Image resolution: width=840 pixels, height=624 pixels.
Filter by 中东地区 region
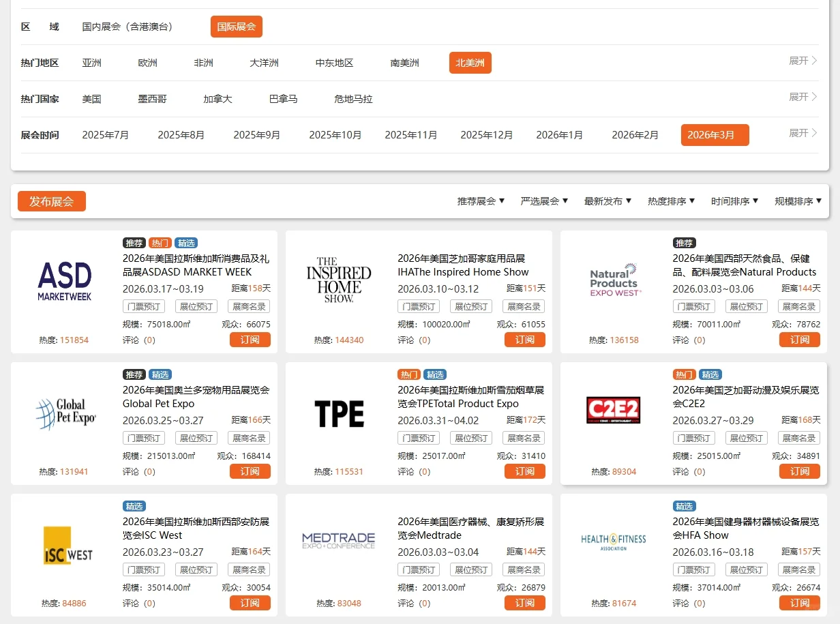coord(335,63)
